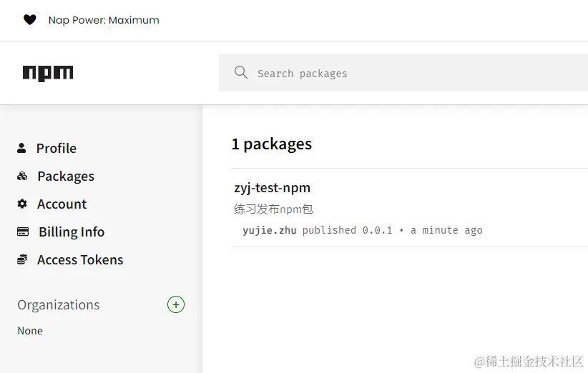The height and width of the screenshot is (373, 588).
Task: Click the Account gear icon
Action: (22, 204)
